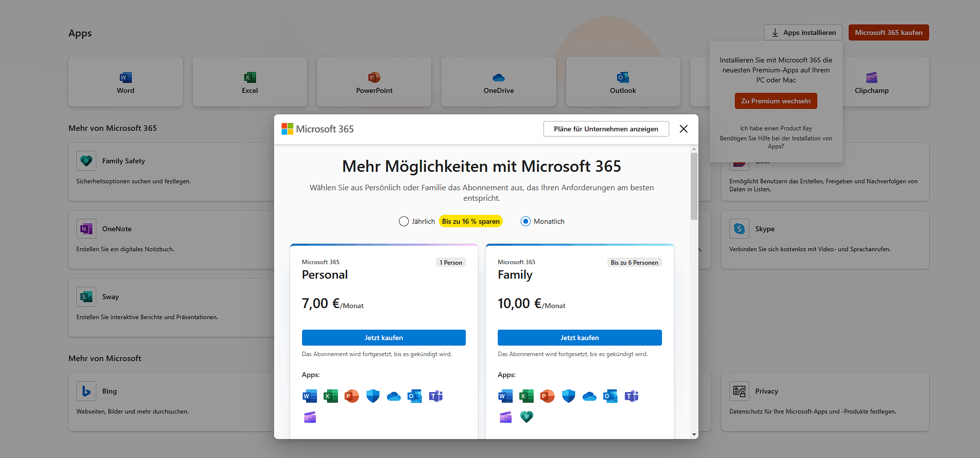Click the scrollbar down arrow in the dialog

[x=694, y=435]
